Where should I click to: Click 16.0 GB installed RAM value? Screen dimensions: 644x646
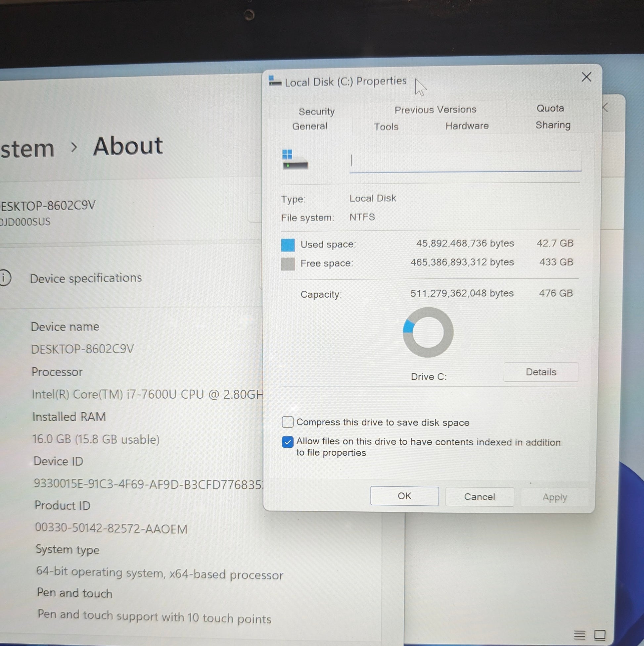pos(96,439)
